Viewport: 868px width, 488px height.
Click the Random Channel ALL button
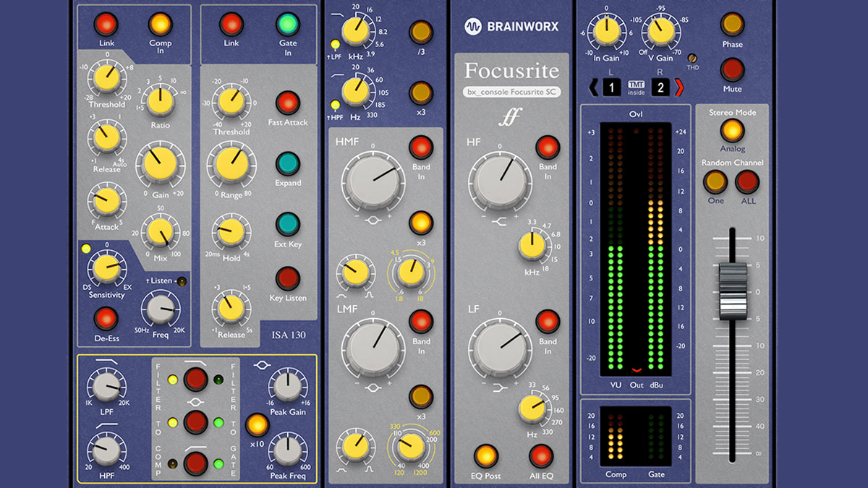click(x=748, y=182)
